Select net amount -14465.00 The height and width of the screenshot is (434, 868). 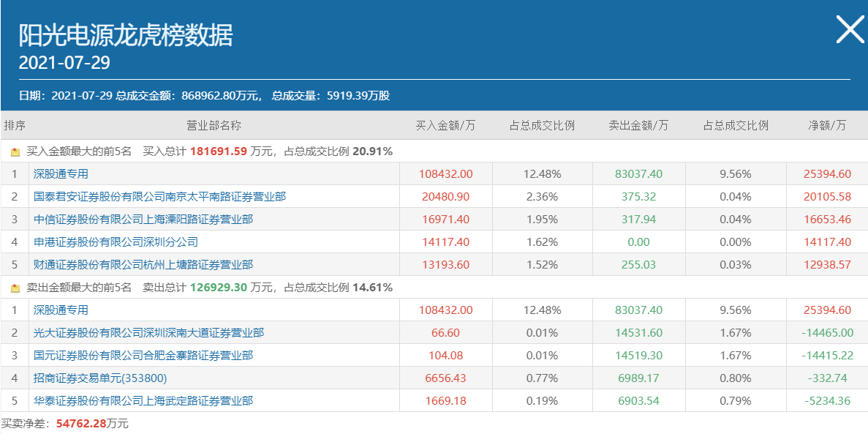pos(827,333)
